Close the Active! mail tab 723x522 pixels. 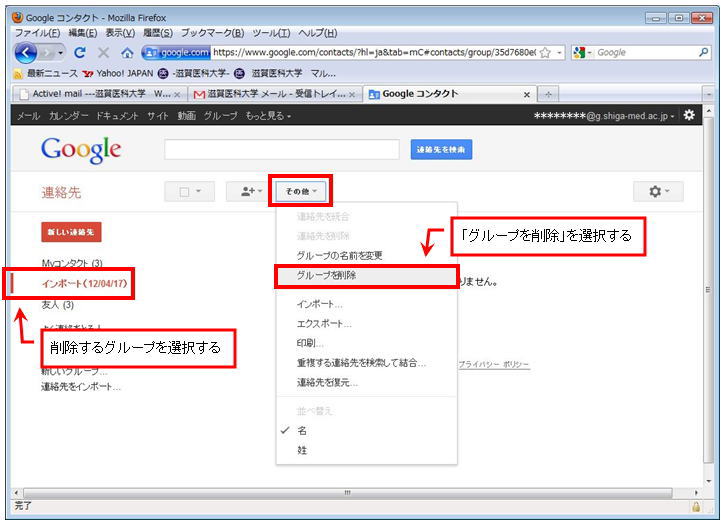point(177,95)
